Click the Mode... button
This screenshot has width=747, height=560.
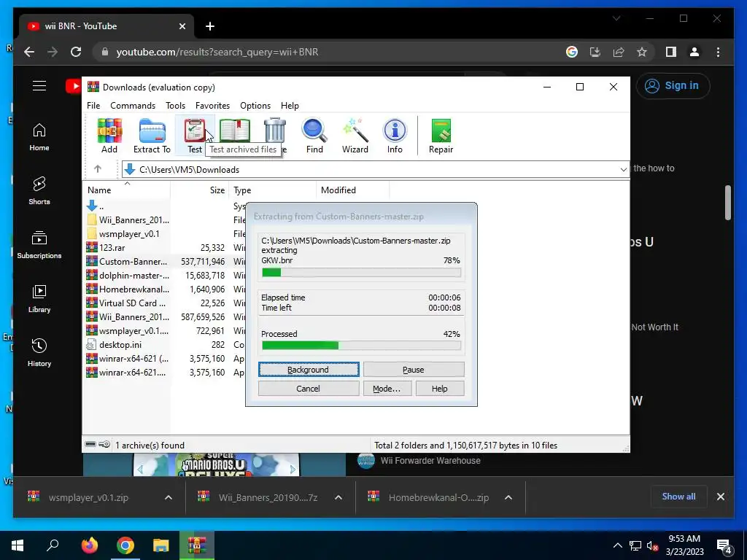coord(387,389)
